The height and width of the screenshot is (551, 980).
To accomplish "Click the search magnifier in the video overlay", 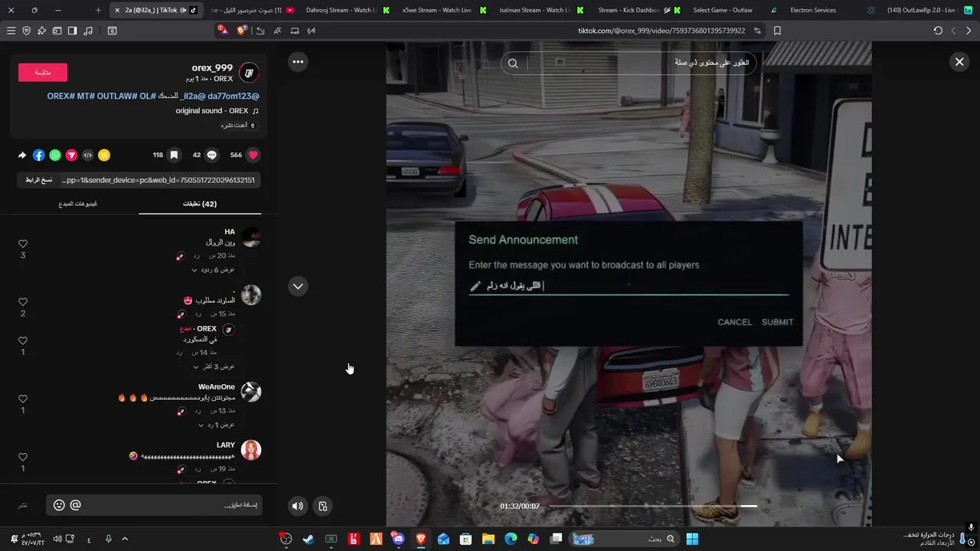I will pos(513,64).
